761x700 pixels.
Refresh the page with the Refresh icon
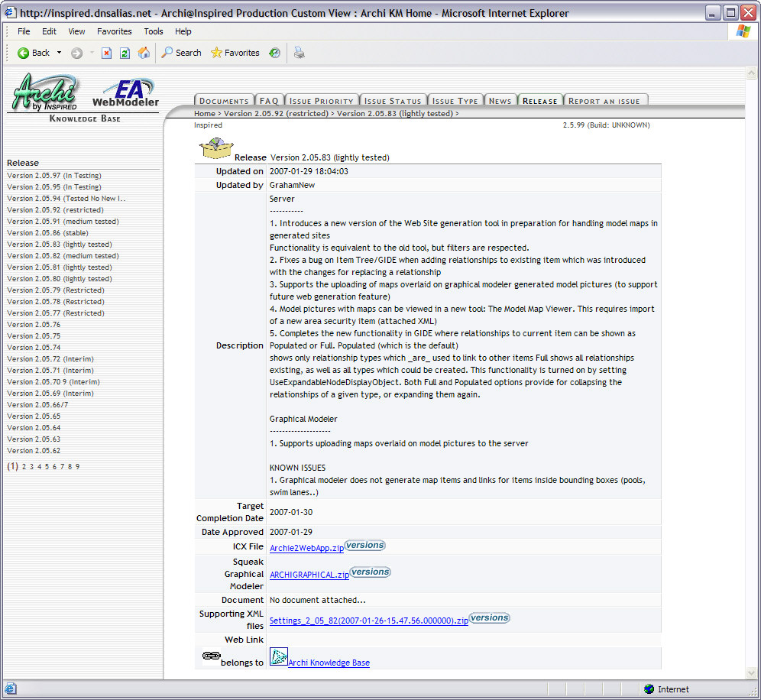click(125, 53)
